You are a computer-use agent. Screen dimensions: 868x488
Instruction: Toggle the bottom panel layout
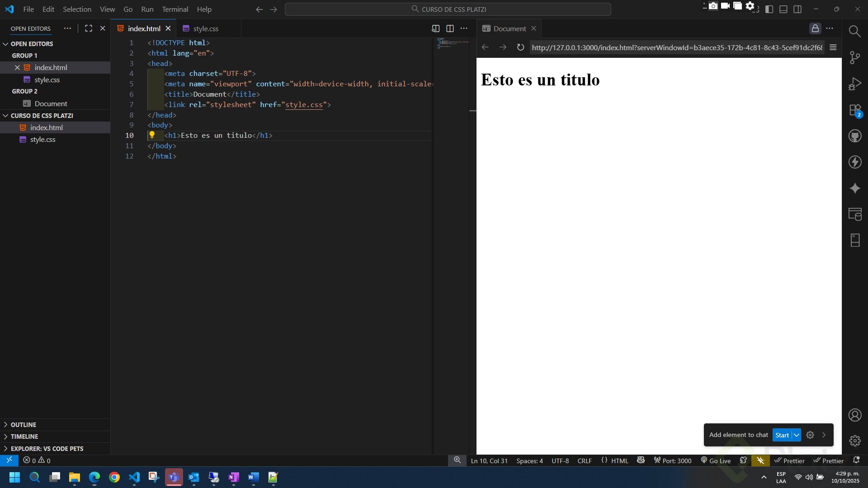(783, 9)
